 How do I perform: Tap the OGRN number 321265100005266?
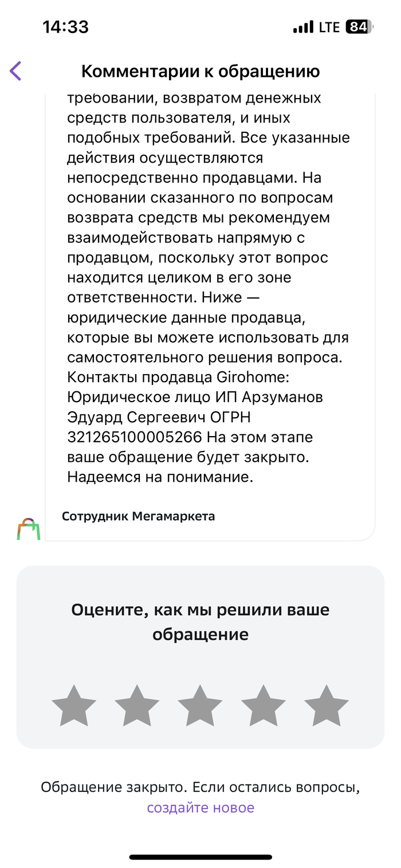135,437
